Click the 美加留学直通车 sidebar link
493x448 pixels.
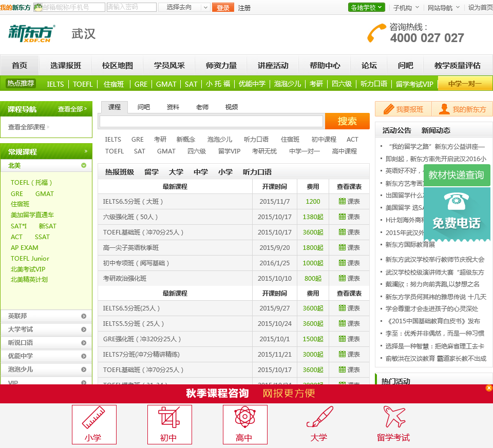32,215
